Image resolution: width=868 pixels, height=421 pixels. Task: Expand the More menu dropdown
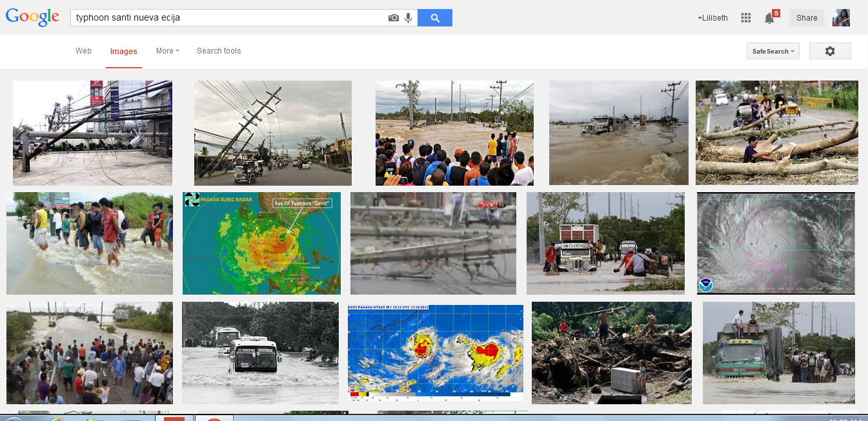[167, 51]
